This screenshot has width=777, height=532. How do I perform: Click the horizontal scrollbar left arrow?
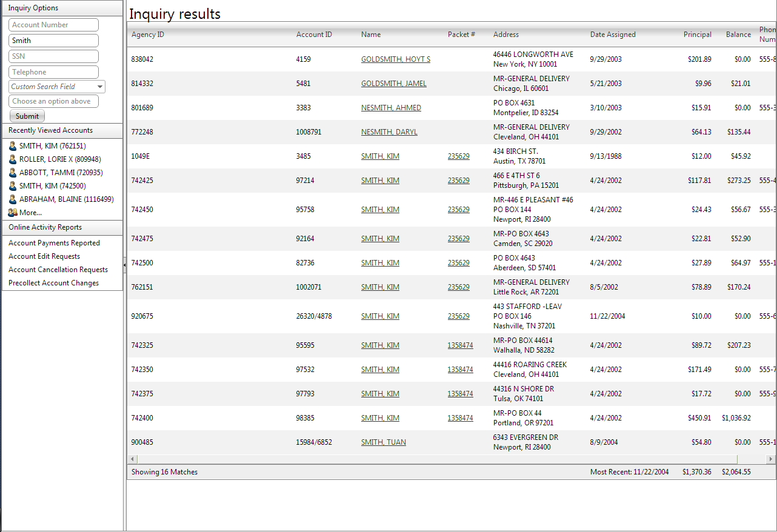tap(132, 459)
